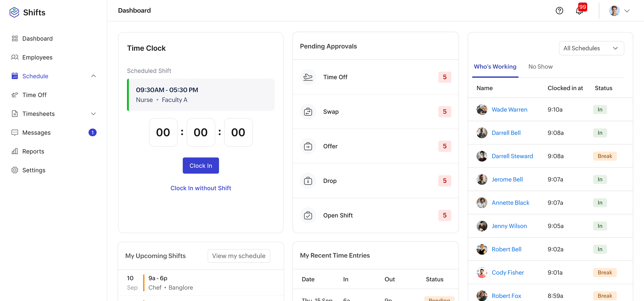Open the help question mark icon

pyautogui.click(x=559, y=11)
